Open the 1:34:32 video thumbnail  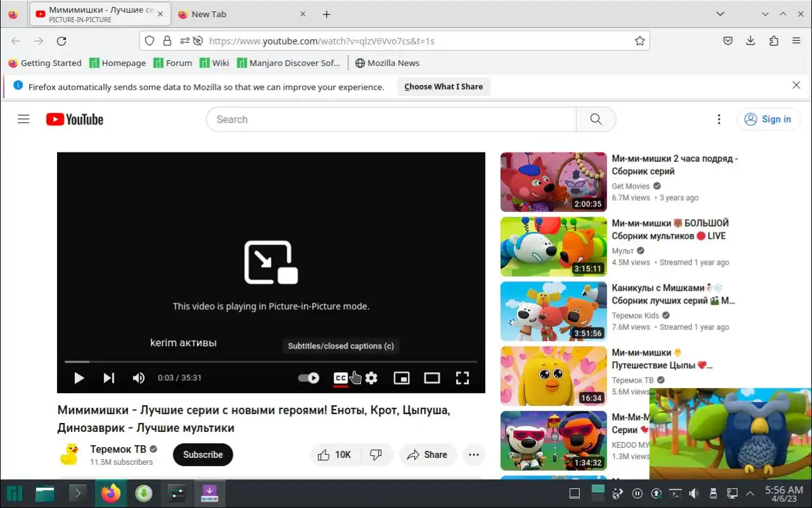coord(554,441)
